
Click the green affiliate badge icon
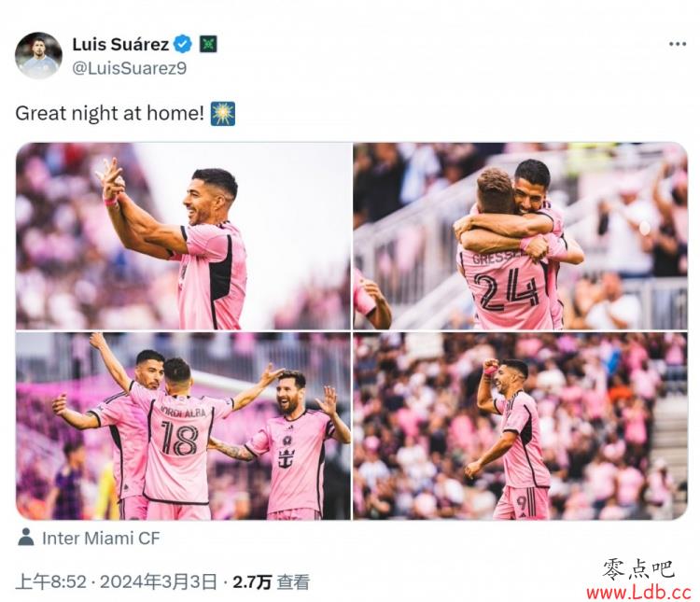(x=208, y=44)
